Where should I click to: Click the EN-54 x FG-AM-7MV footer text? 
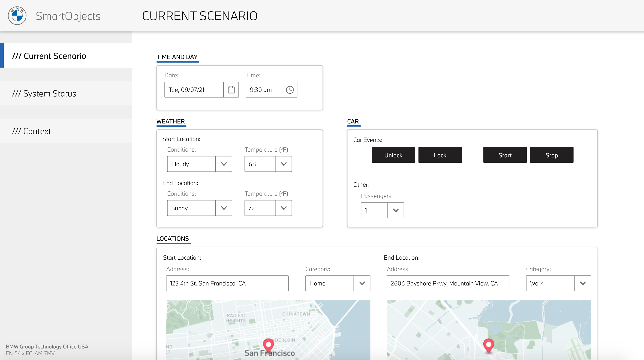(x=30, y=353)
